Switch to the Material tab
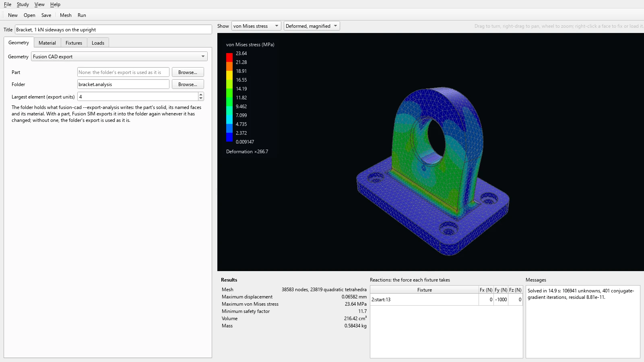Viewport: 644px width, 362px height. [x=47, y=43]
